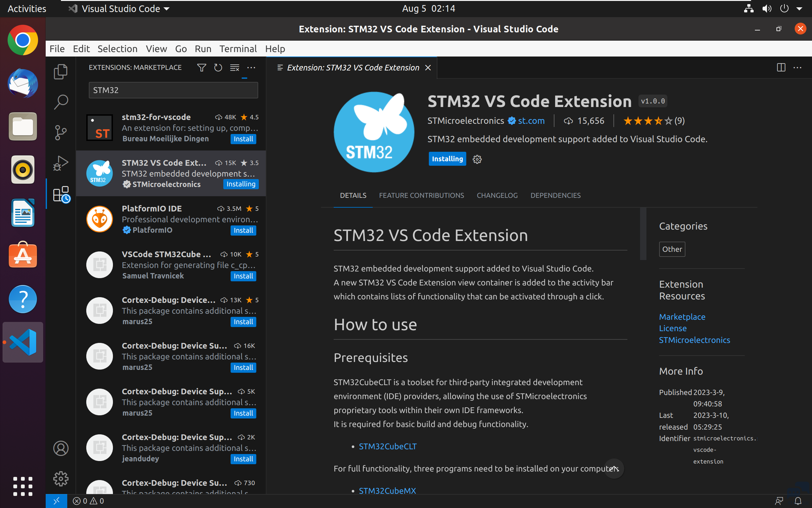Open the STM32CubeMX link

click(x=387, y=491)
